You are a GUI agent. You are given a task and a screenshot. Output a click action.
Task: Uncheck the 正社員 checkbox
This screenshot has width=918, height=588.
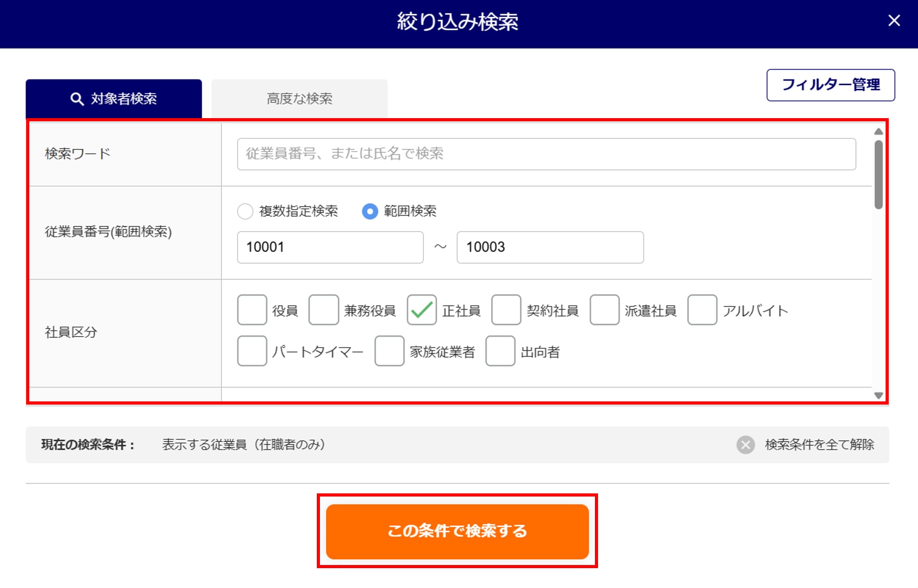[421, 310]
